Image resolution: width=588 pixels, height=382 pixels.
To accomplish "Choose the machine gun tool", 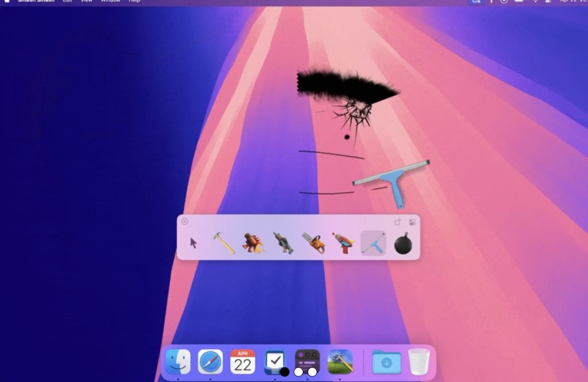I will (x=283, y=243).
